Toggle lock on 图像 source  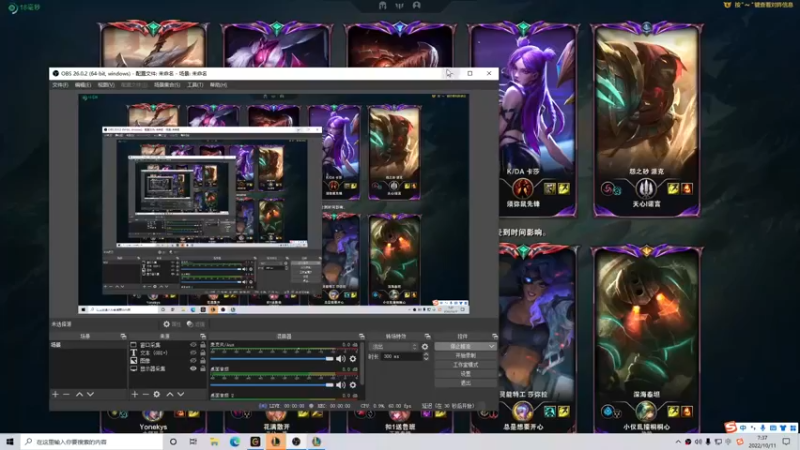[x=203, y=360]
